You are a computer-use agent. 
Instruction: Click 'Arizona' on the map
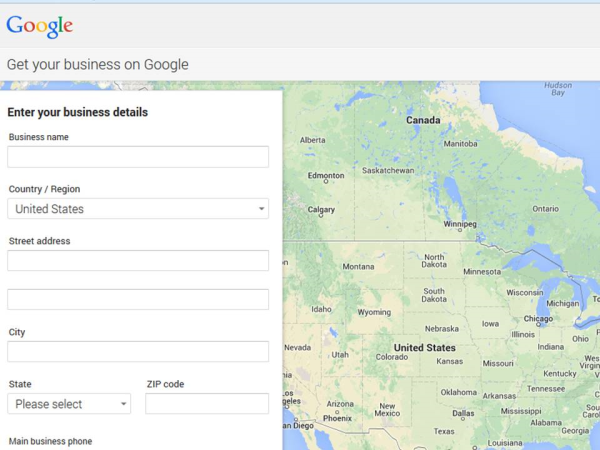[340, 404]
